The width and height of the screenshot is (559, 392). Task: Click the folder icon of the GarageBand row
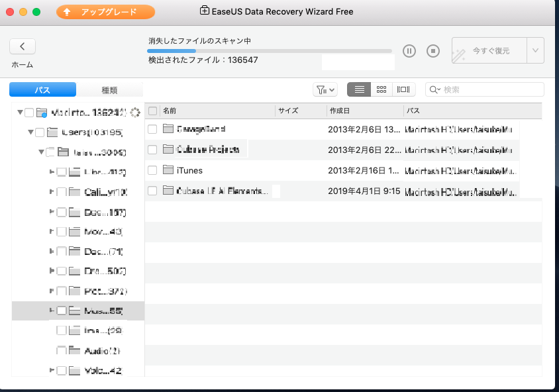[x=168, y=128]
